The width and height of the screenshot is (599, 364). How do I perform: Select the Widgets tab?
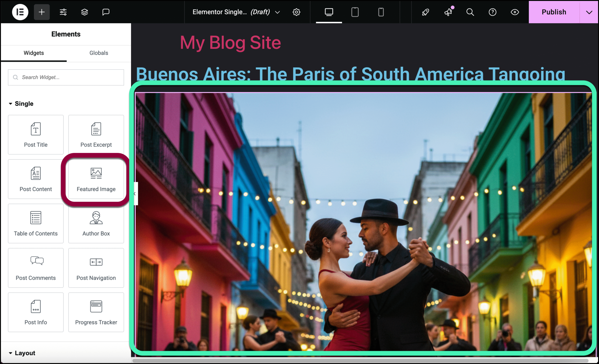[33, 53]
